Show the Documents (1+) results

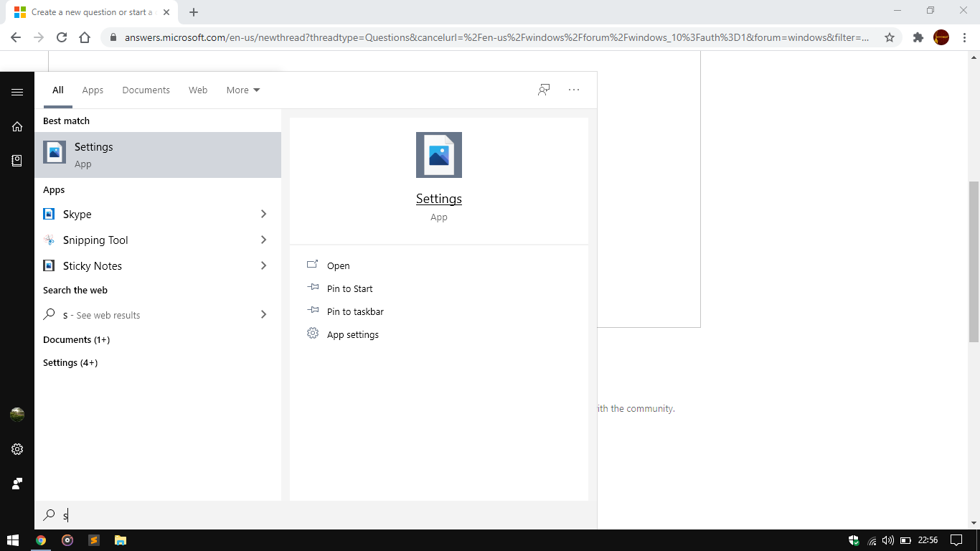point(76,339)
